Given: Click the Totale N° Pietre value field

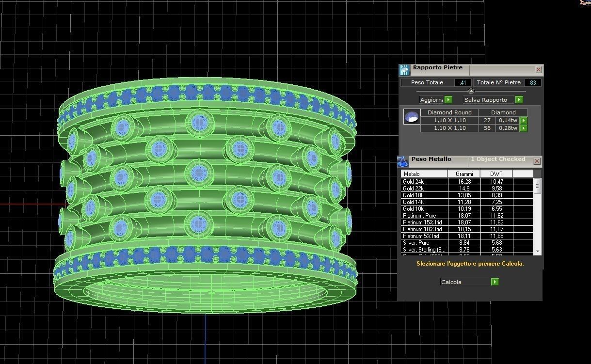Looking at the screenshot, I should click(533, 83).
